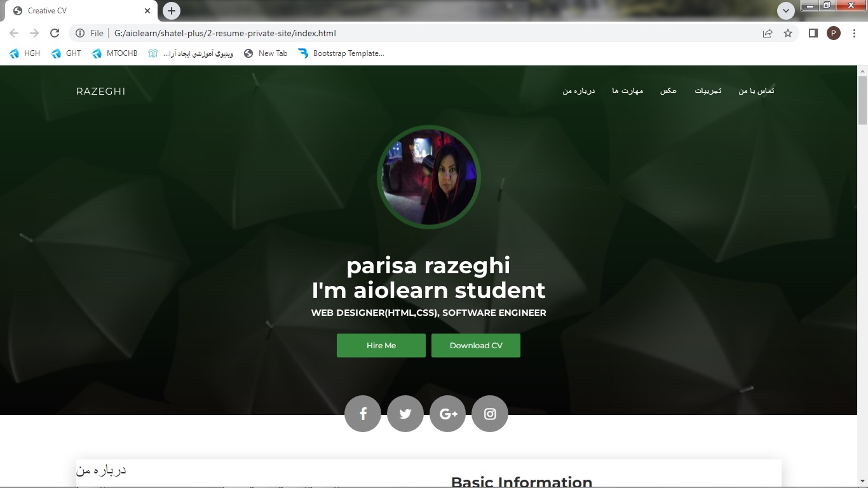
Task: Open the Instagram social icon
Action: tap(490, 414)
